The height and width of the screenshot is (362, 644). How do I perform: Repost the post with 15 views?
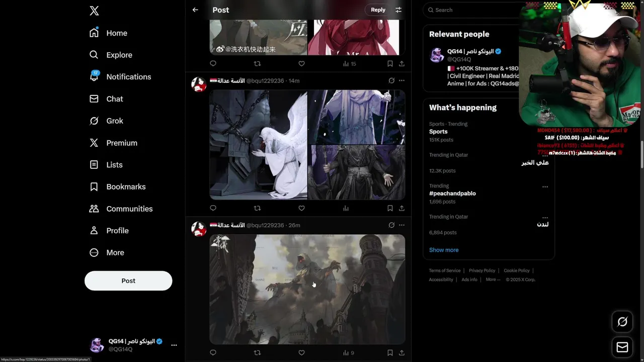[257, 63]
